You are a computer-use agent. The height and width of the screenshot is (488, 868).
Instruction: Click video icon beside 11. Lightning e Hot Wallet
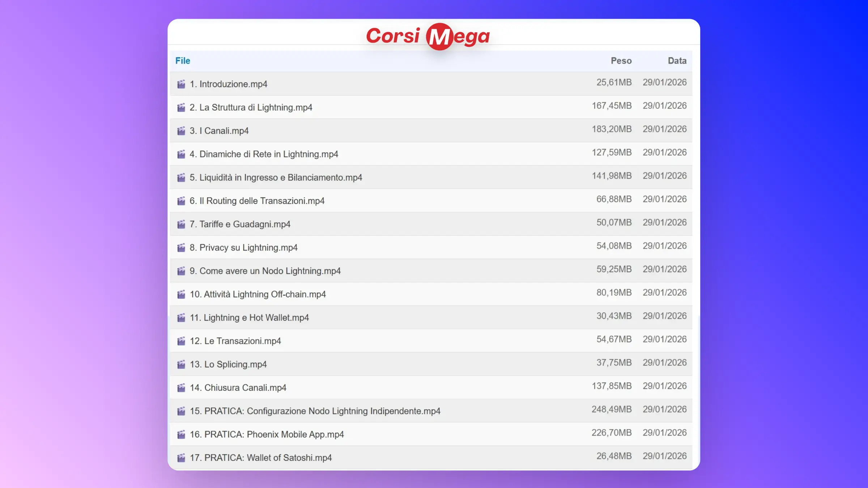181,318
